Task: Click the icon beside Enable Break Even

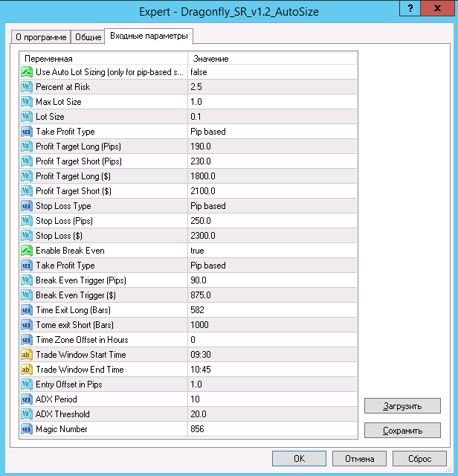Action: pos(27,251)
